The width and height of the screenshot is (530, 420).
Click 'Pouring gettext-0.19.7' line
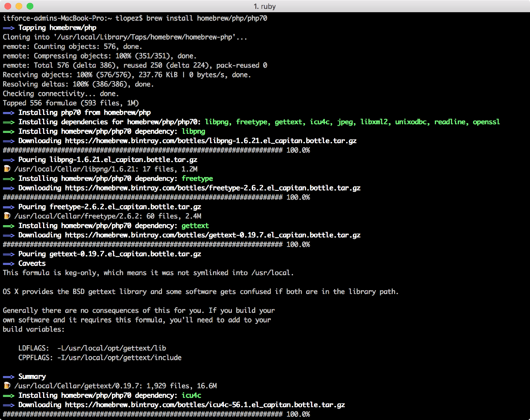[x=110, y=254]
